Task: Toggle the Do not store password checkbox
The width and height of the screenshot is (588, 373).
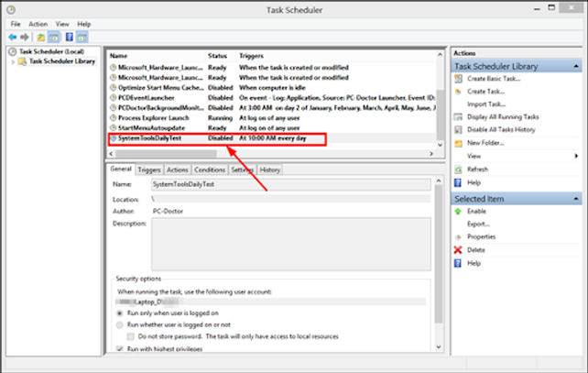Action: [131, 336]
